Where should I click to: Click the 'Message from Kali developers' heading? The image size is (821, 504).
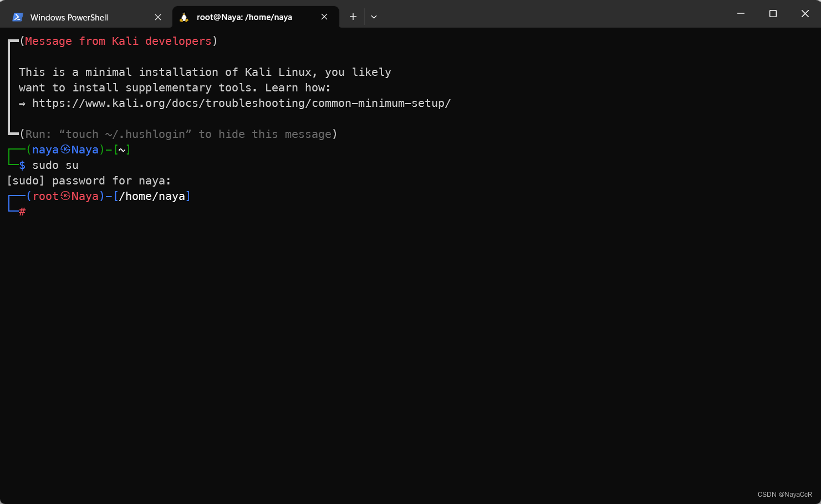click(118, 41)
